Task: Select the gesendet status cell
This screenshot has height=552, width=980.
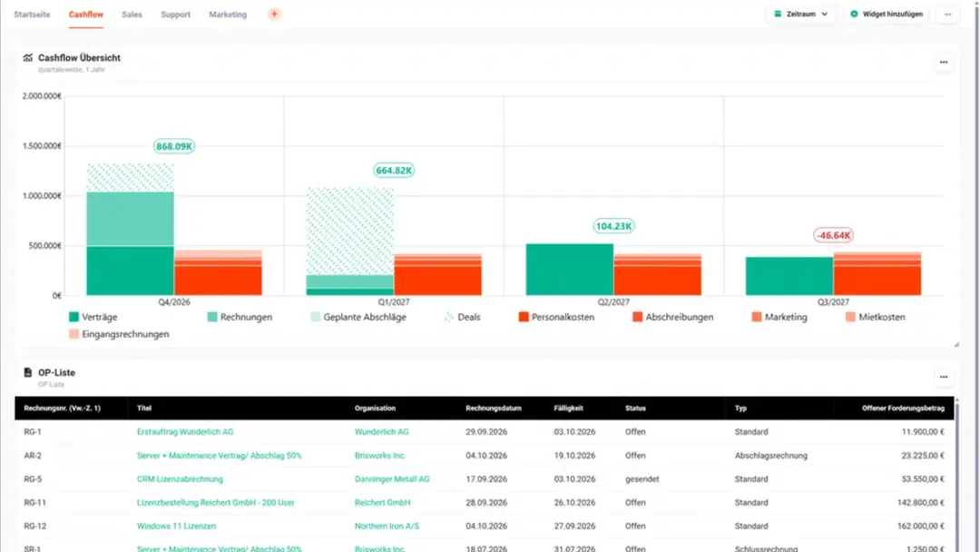Action: click(642, 478)
